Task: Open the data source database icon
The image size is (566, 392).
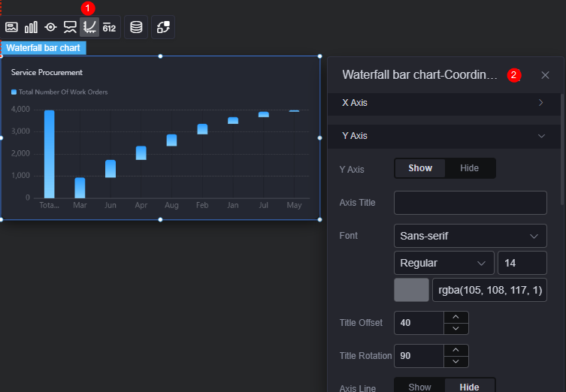Action: point(136,27)
